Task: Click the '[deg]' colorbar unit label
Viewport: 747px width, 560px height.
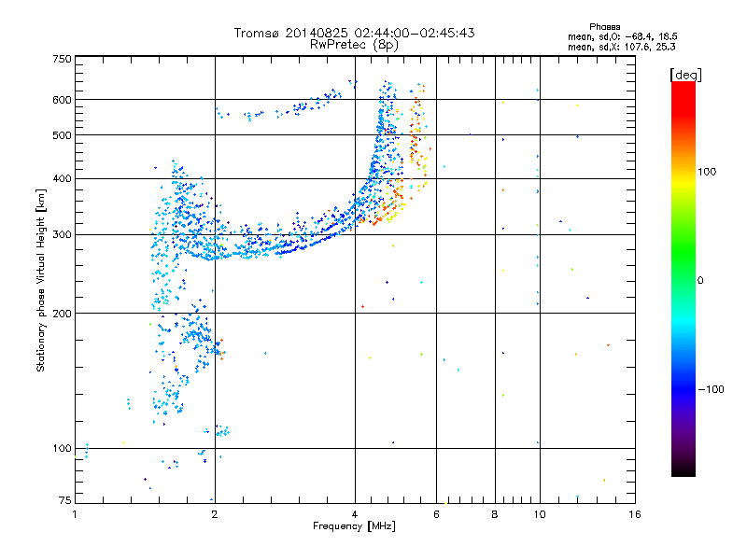Action: pyautogui.click(x=685, y=75)
